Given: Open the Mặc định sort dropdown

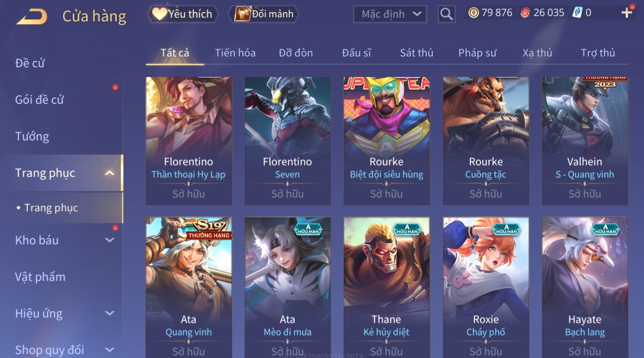Looking at the screenshot, I should point(390,14).
